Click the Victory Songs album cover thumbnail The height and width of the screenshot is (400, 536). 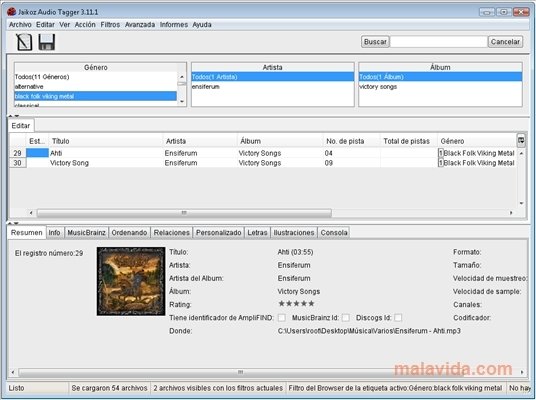[131, 281]
